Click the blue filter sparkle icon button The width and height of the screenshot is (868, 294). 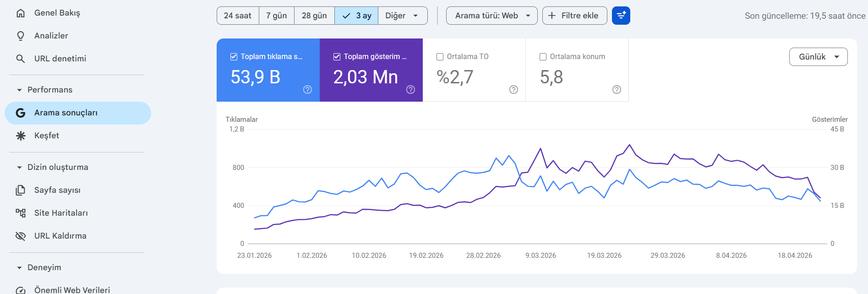(x=621, y=16)
